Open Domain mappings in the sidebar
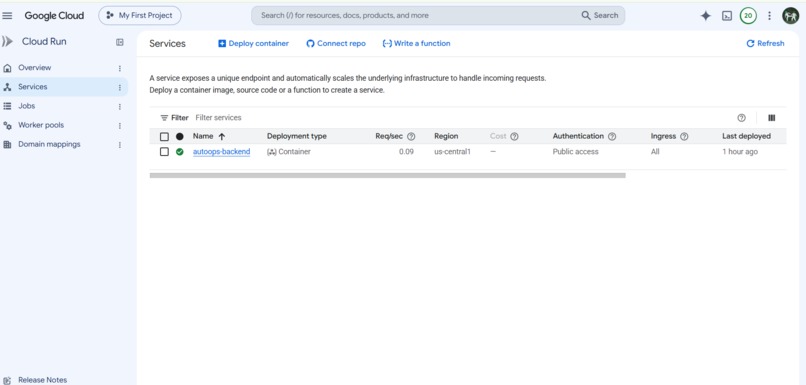 point(49,144)
